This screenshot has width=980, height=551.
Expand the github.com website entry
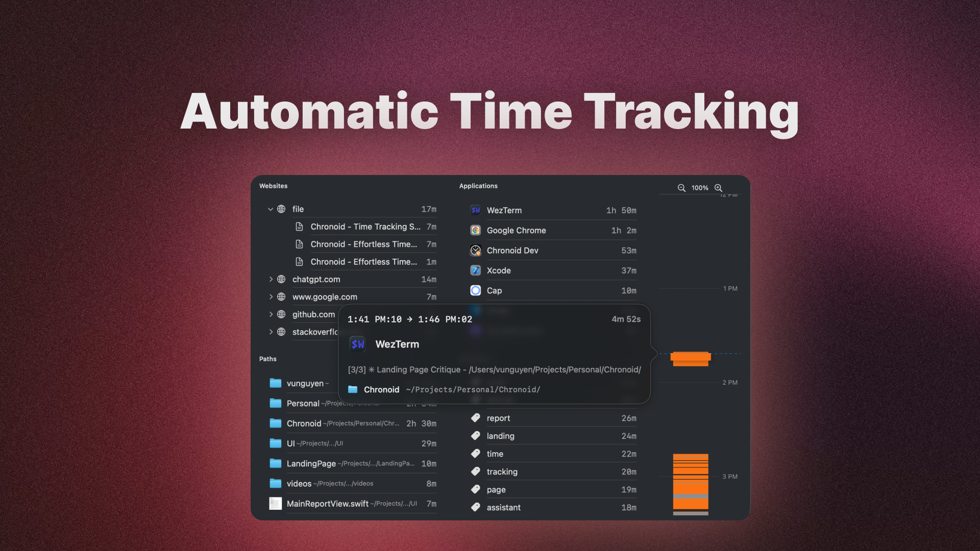[x=271, y=314]
